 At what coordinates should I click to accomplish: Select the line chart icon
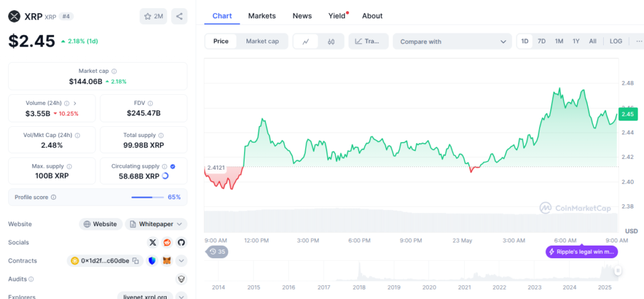[306, 41]
